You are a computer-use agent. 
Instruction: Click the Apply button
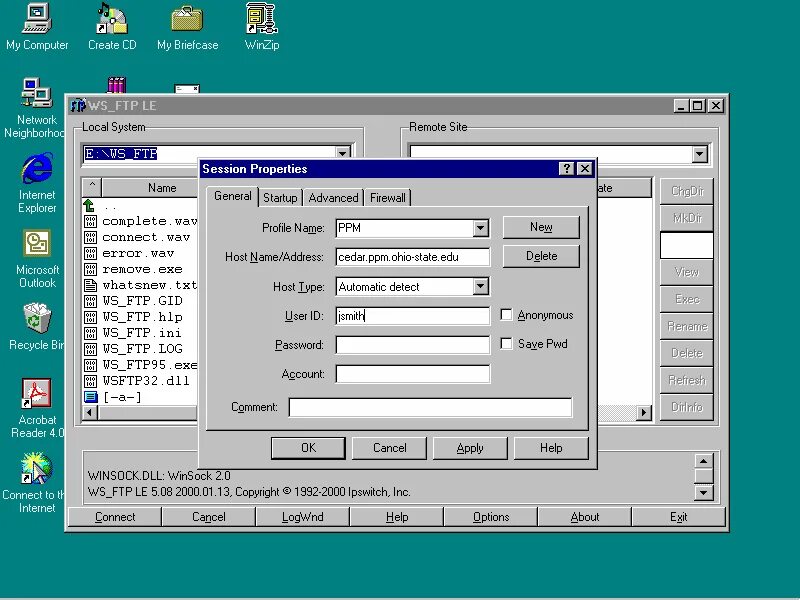[x=470, y=448]
